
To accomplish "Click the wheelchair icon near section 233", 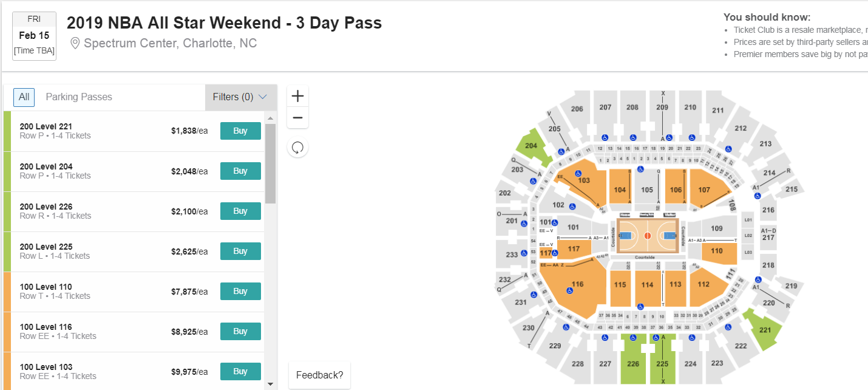I will [523, 253].
